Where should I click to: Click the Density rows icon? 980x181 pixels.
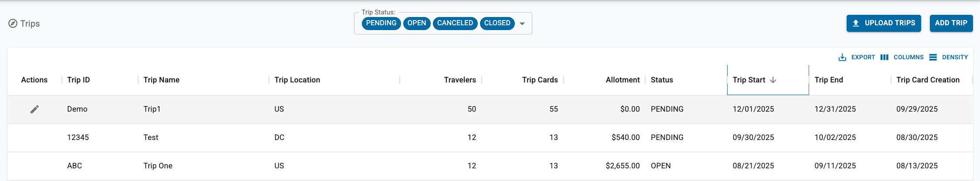(x=933, y=57)
